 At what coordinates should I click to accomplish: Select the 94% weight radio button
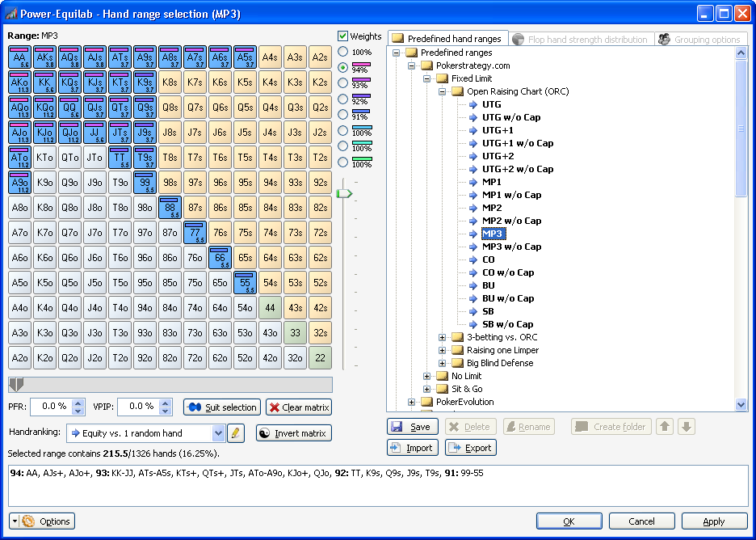[342, 68]
